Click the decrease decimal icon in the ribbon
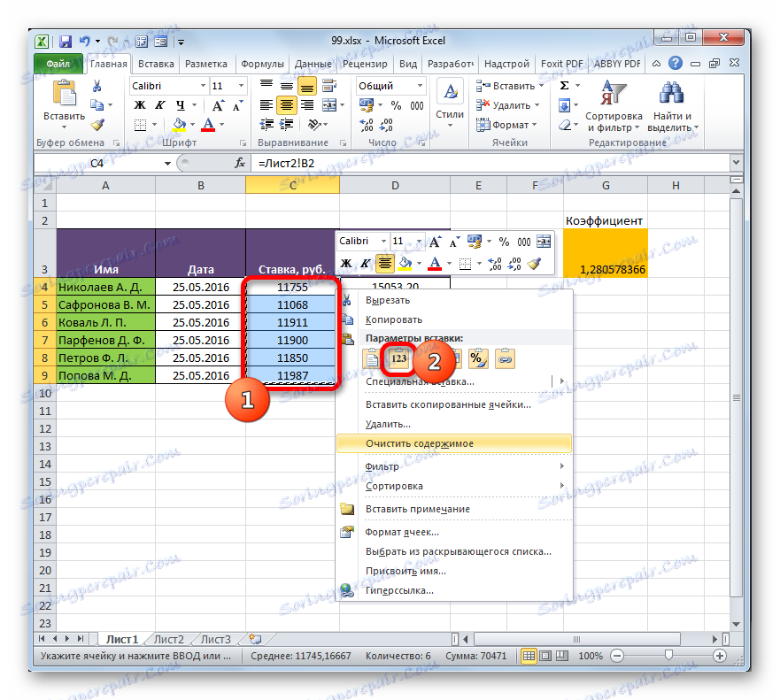This screenshot has height=700, width=780. tap(387, 125)
